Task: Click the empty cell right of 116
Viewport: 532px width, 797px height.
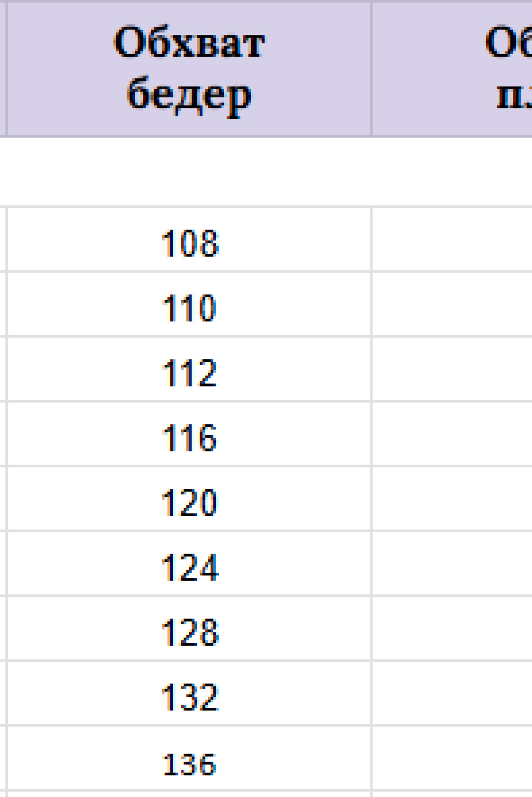Action: 452,434
